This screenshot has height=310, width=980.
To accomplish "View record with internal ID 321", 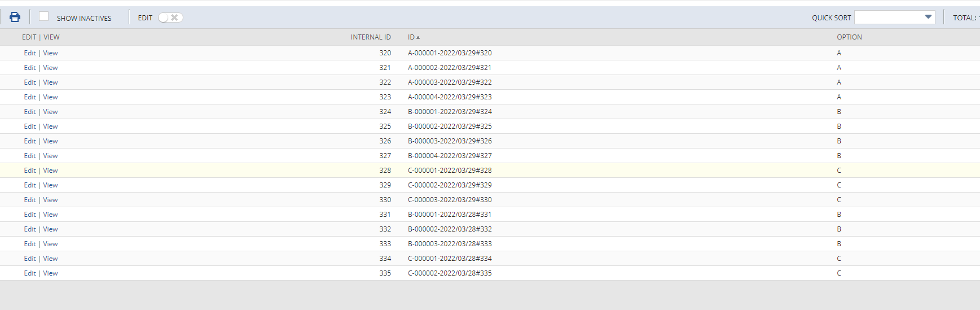I will tap(50, 68).
